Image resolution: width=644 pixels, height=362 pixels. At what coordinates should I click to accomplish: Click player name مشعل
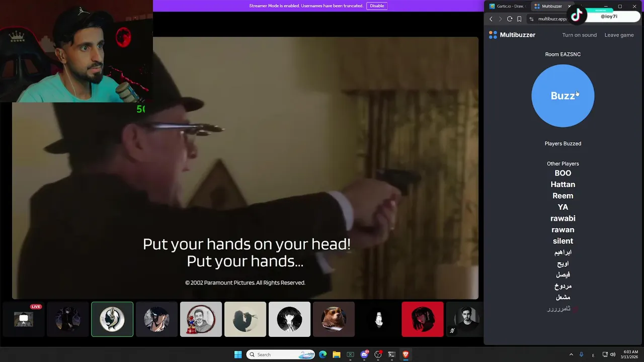coord(562,297)
